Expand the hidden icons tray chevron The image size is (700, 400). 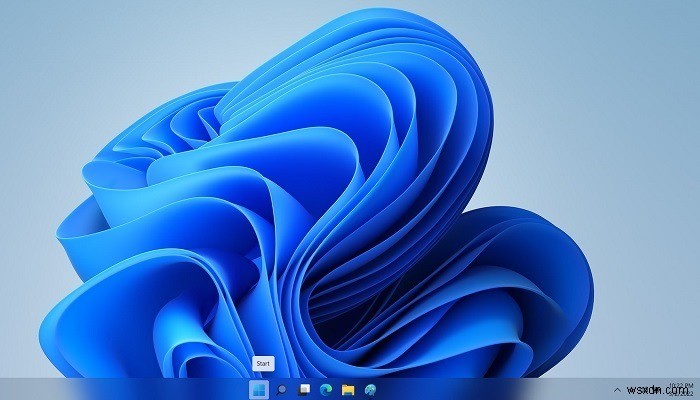(617, 390)
